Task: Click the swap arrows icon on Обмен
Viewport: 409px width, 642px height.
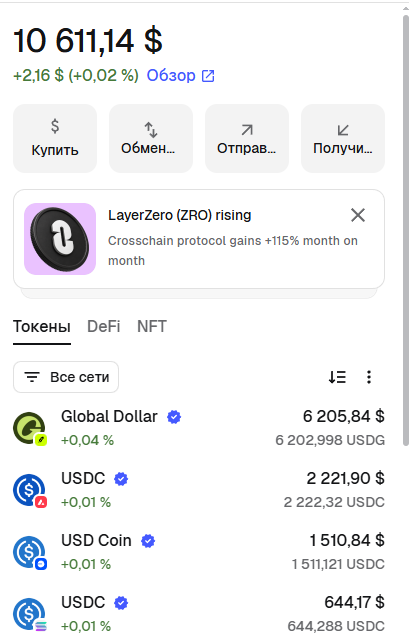Action: (x=151, y=130)
